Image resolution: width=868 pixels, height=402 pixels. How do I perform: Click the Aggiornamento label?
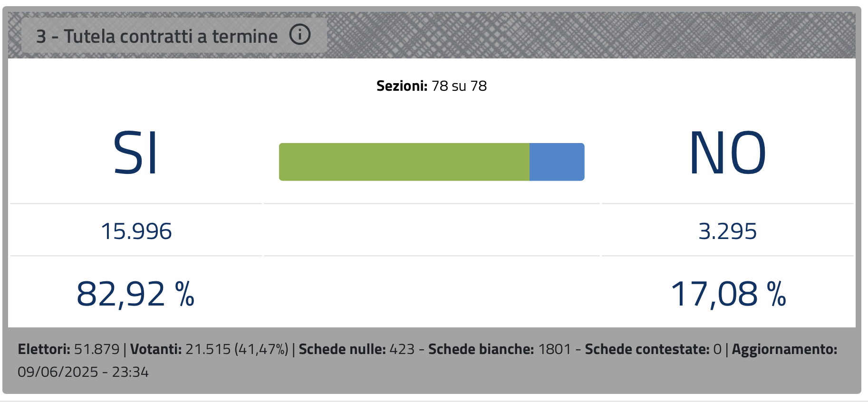coord(784,349)
